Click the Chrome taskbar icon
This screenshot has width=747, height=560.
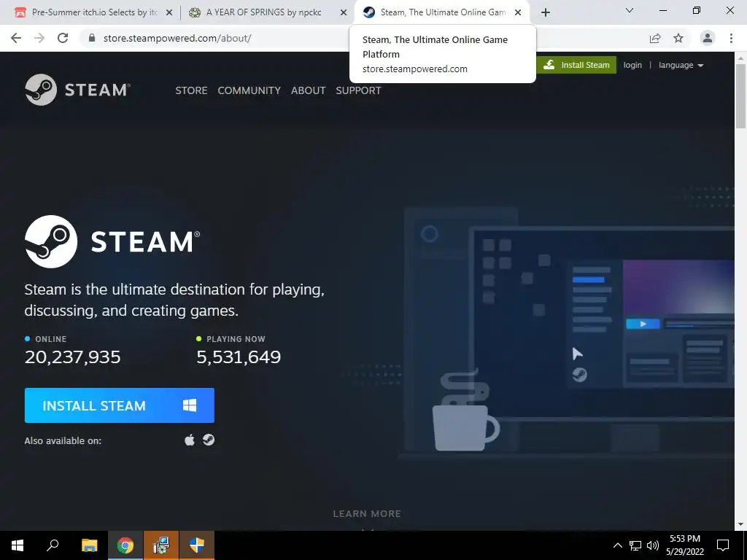[125, 545]
